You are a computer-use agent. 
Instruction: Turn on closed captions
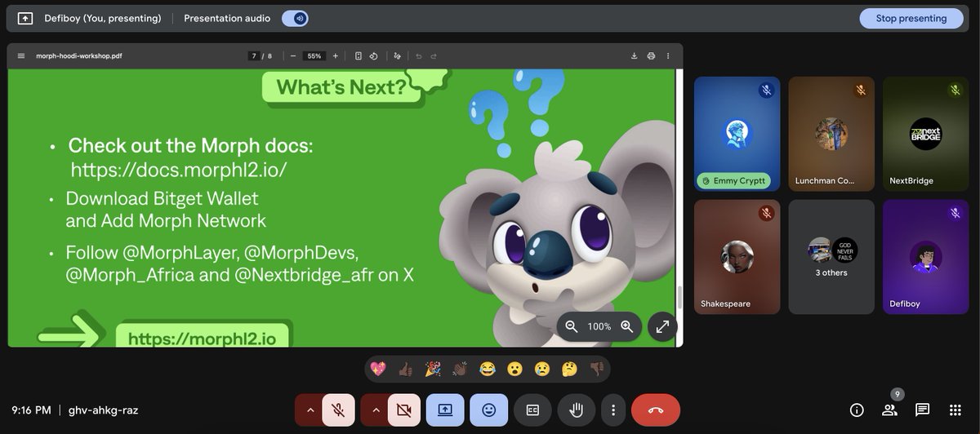(x=532, y=410)
